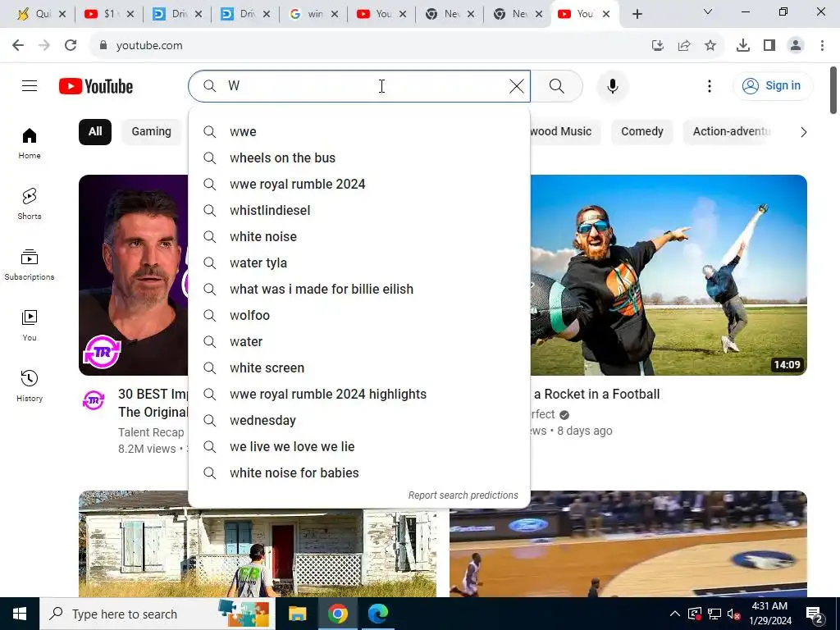
Task: Open a new tab with plus button
Action: coord(637,15)
